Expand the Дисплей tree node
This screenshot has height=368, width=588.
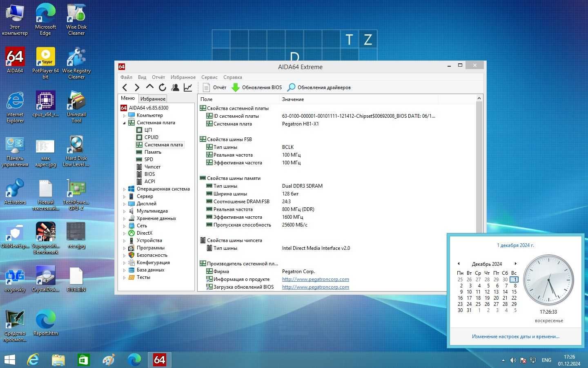(124, 204)
